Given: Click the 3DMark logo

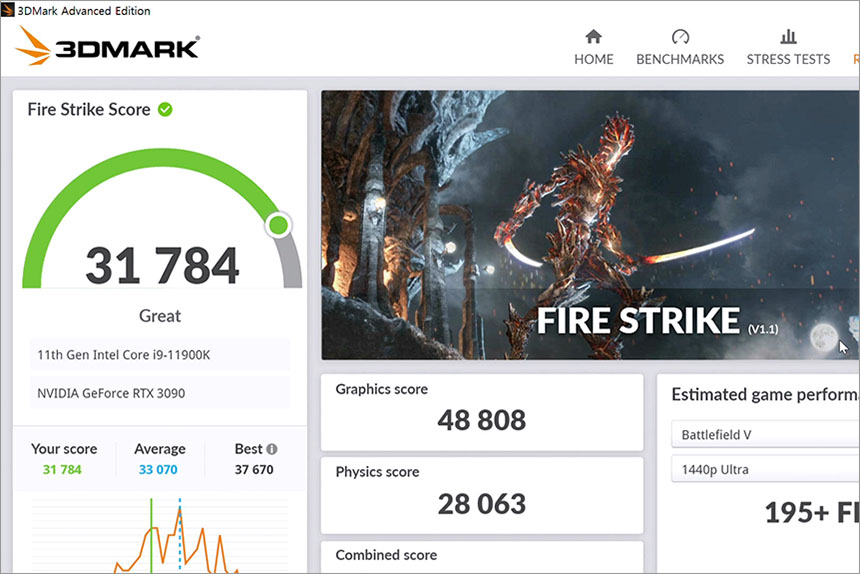Looking at the screenshot, I should [108, 46].
